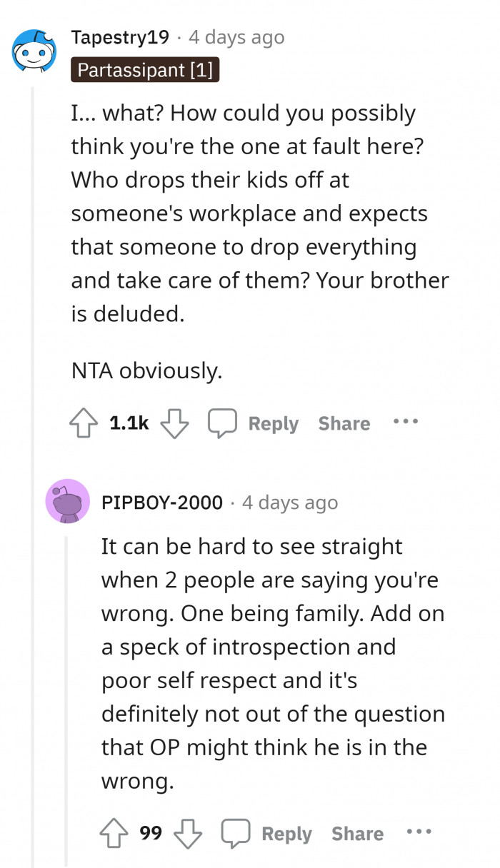This screenshot has width=500, height=868.
Task: Click the timestamp on Tapestry19's comment
Action: tap(236, 37)
